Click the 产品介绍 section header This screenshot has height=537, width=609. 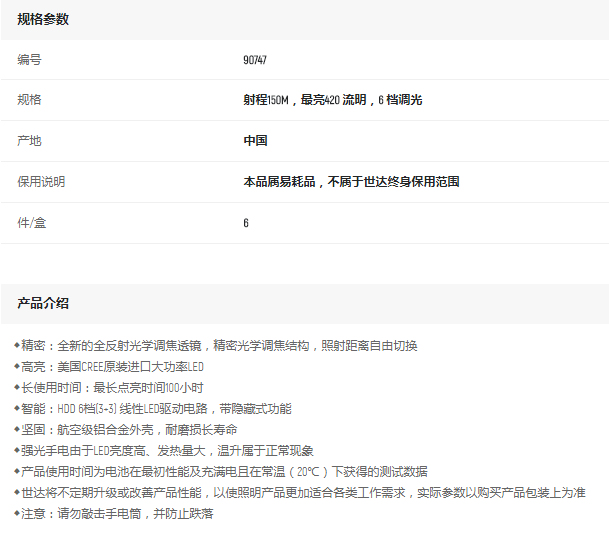click(43, 304)
